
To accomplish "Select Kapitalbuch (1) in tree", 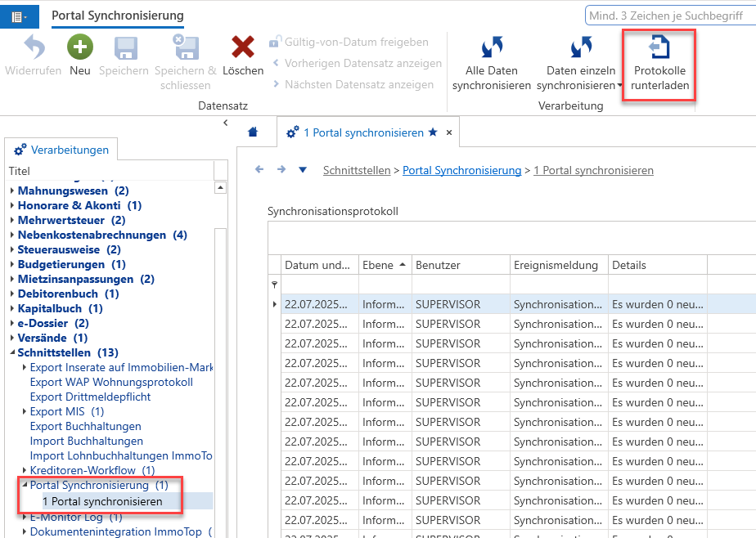I will pyautogui.click(x=61, y=309).
